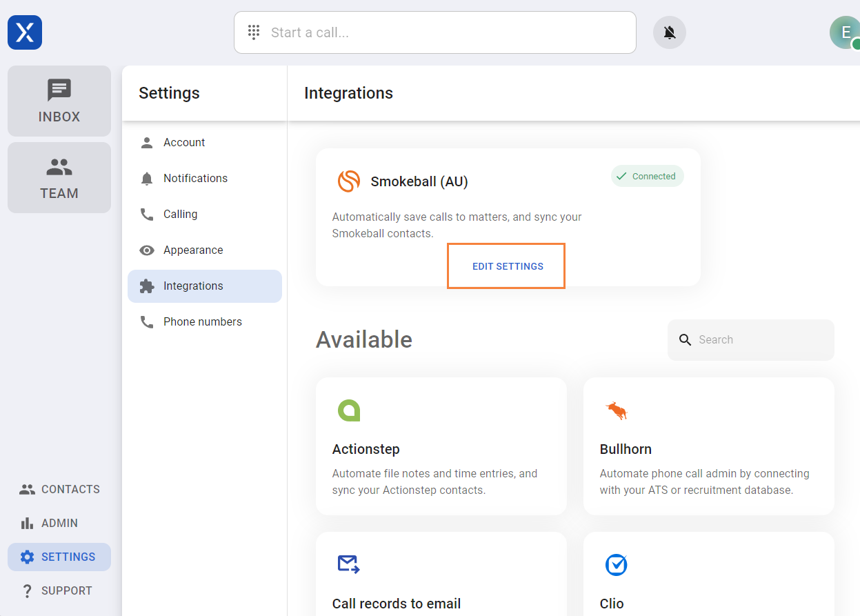The image size is (860, 616).
Task: Click the X app logo
Action: click(x=25, y=32)
